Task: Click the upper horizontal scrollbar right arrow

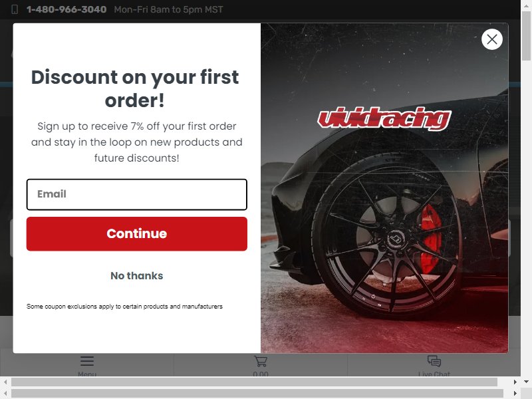Action: pyautogui.click(x=515, y=382)
